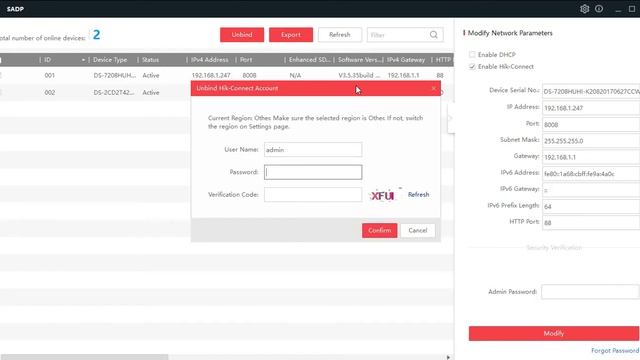Click IPv4 address 192.168.1.247 in table
This screenshot has width=640, height=360.
click(x=211, y=76)
